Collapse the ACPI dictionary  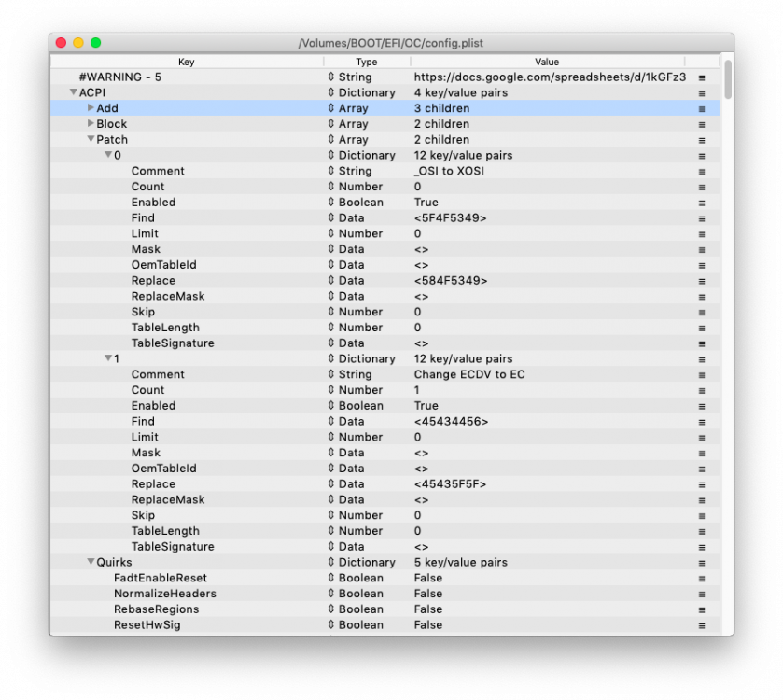click(74, 92)
